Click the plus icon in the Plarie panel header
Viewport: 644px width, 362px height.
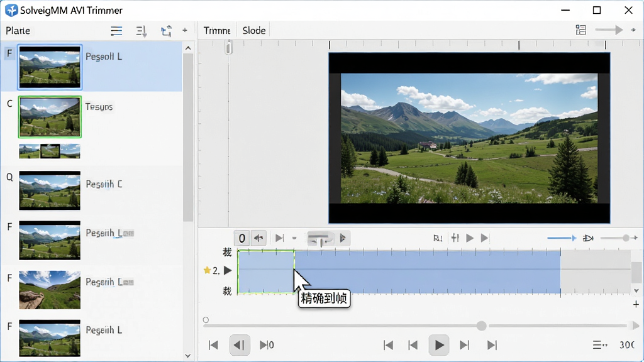click(185, 30)
